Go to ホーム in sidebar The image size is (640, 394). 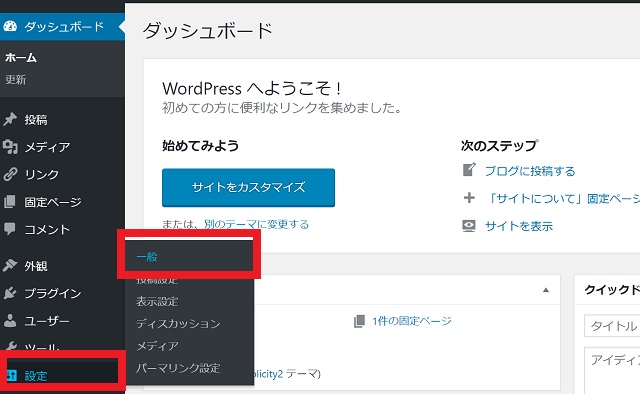pyautogui.click(x=21, y=58)
